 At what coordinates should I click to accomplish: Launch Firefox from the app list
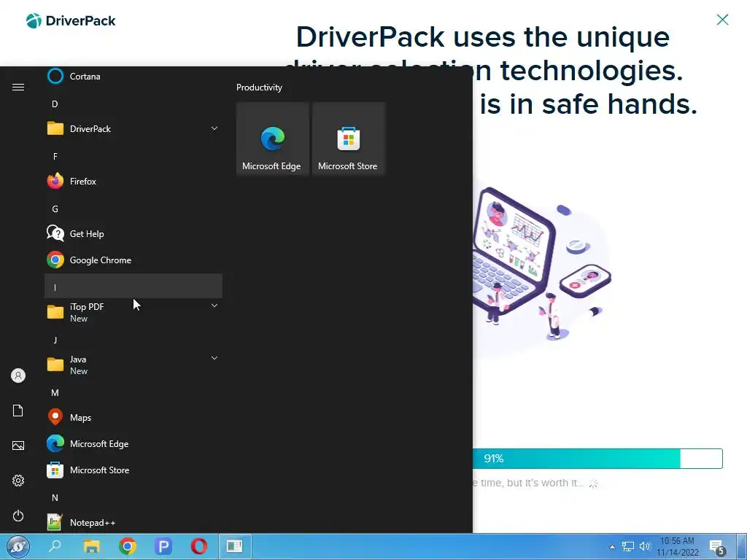(x=133, y=181)
